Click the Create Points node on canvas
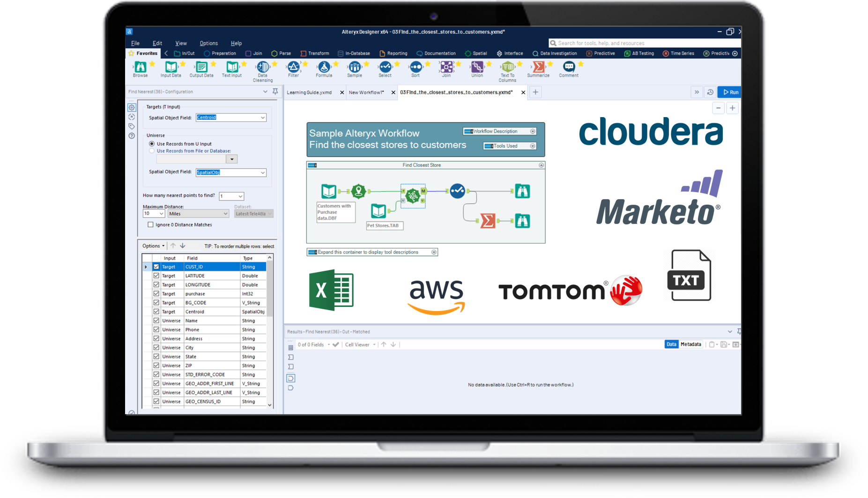 point(358,191)
